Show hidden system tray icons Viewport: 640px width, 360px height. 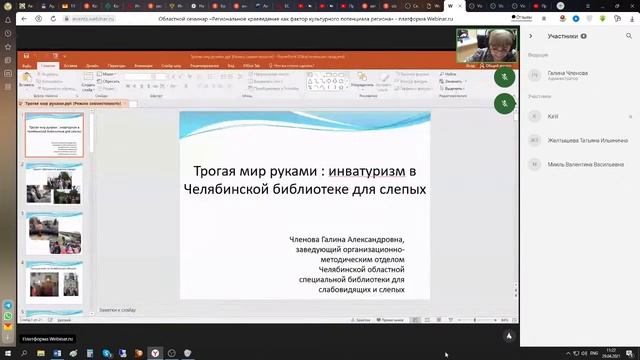click(x=568, y=353)
